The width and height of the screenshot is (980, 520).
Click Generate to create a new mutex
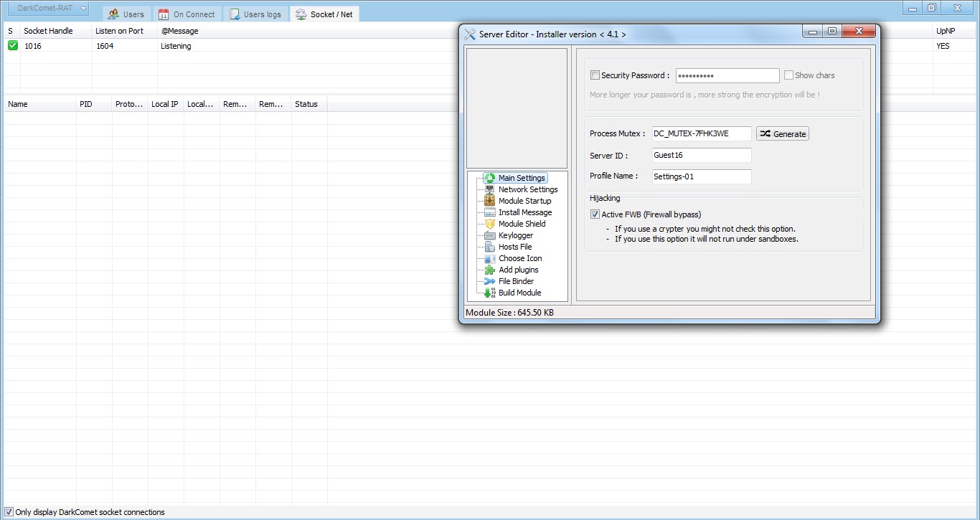pyautogui.click(x=783, y=133)
